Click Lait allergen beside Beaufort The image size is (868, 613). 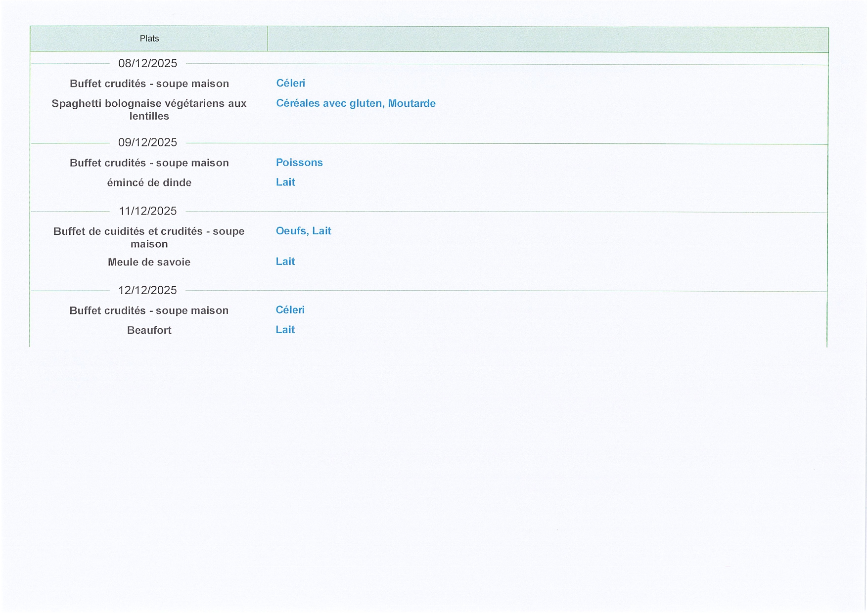pyautogui.click(x=285, y=330)
